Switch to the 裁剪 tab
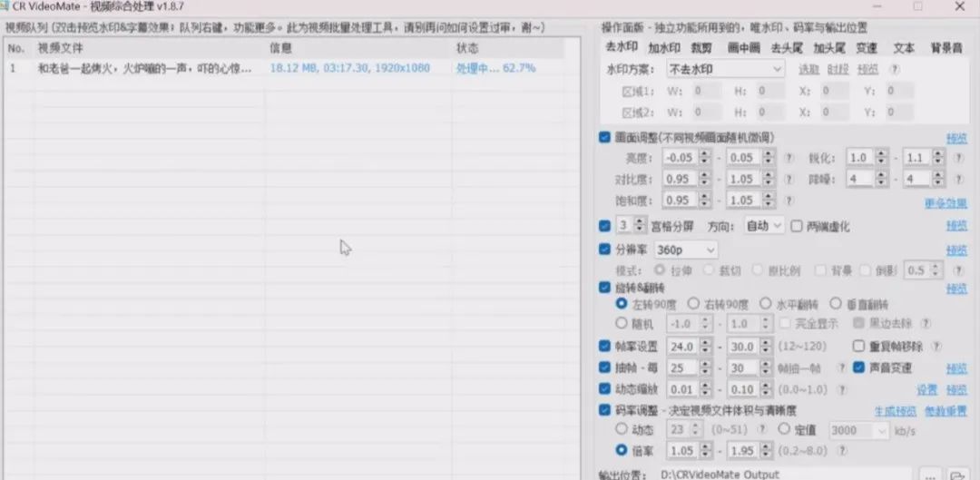980x480 pixels. point(701,48)
